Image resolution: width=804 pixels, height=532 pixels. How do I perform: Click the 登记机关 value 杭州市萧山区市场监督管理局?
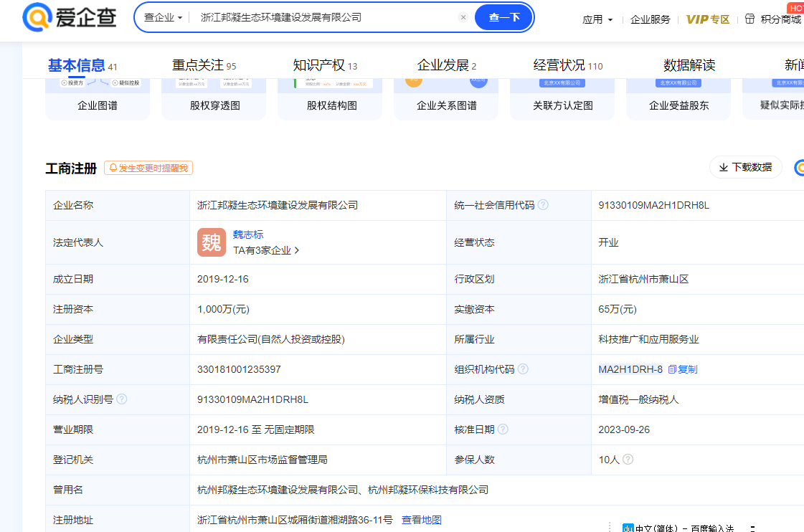click(263, 460)
